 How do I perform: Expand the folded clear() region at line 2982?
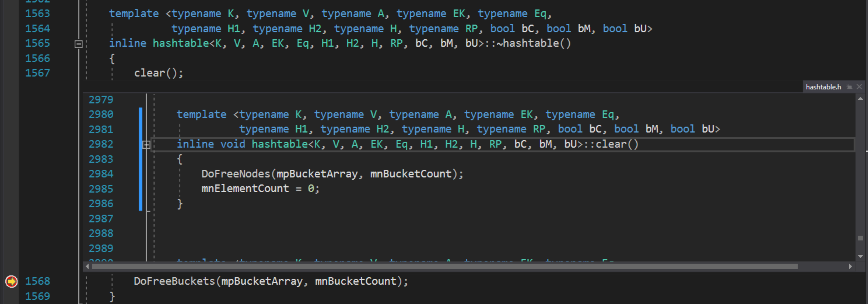(x=146, y=145)
